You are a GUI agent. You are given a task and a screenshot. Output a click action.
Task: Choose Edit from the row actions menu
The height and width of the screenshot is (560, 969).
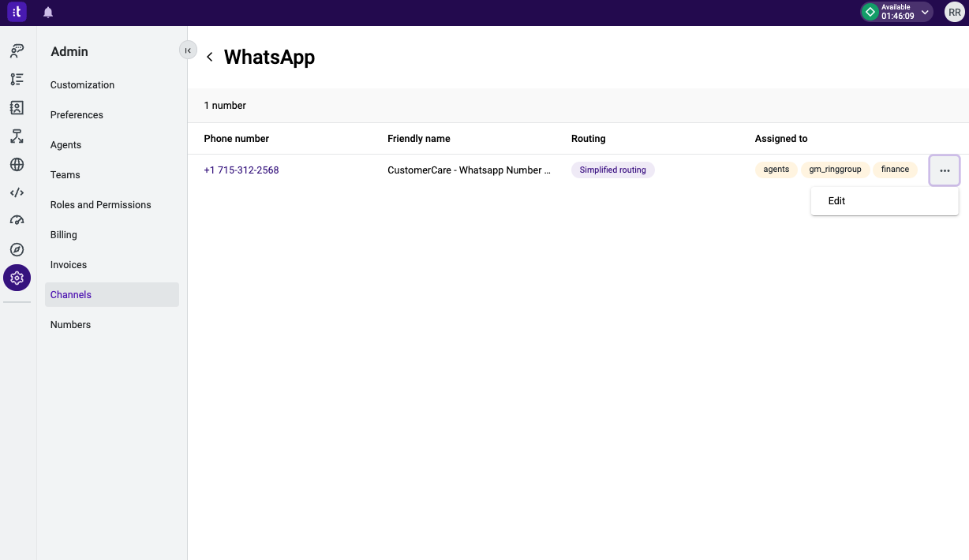885,201
